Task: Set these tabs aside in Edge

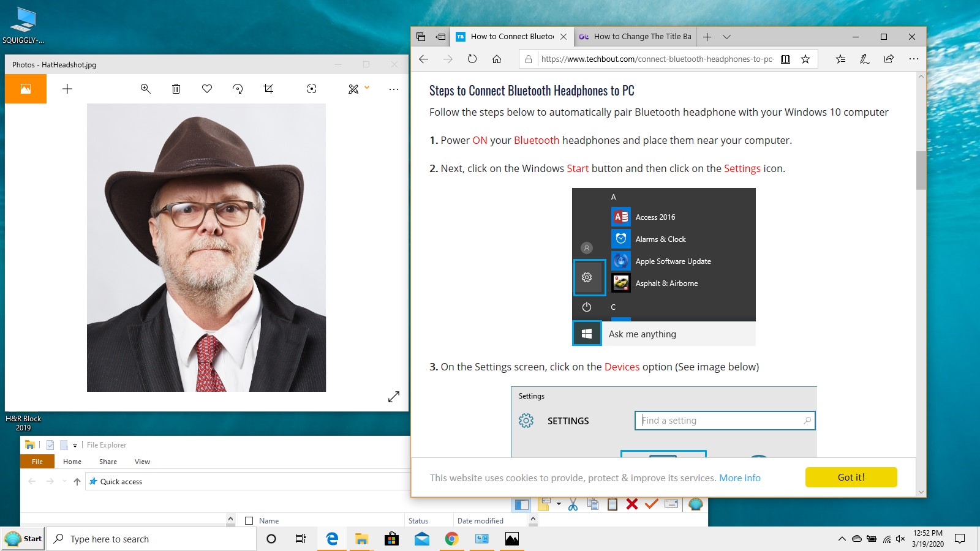Action: coord(440,37)
